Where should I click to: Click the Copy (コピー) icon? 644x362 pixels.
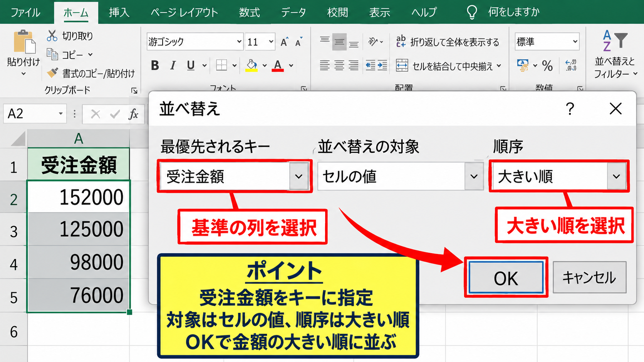[52, 54]
